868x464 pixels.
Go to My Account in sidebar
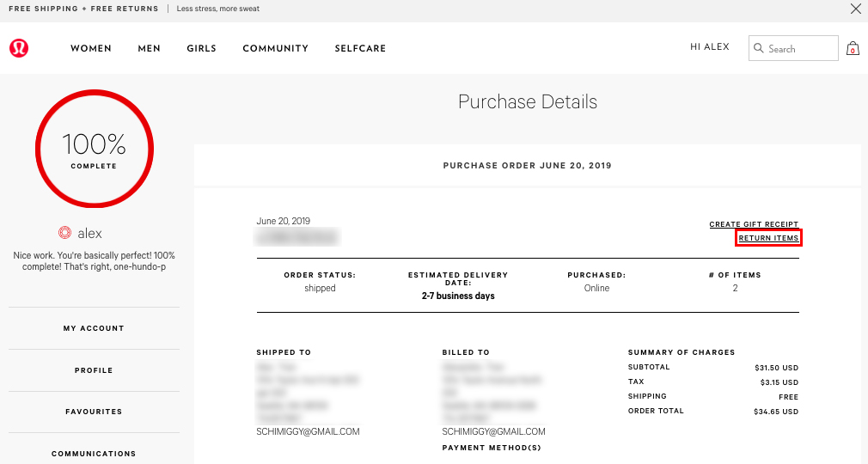(94, 328)
